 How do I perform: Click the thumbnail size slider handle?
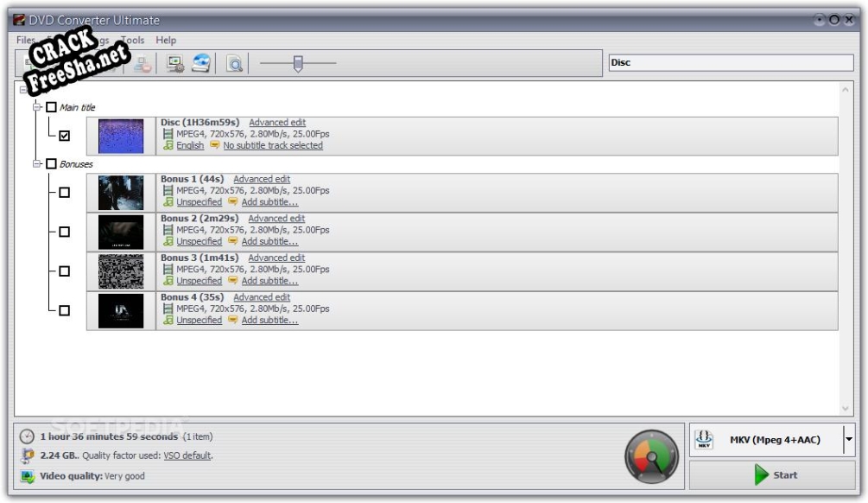pyautogui.click(x=298, y=64)
